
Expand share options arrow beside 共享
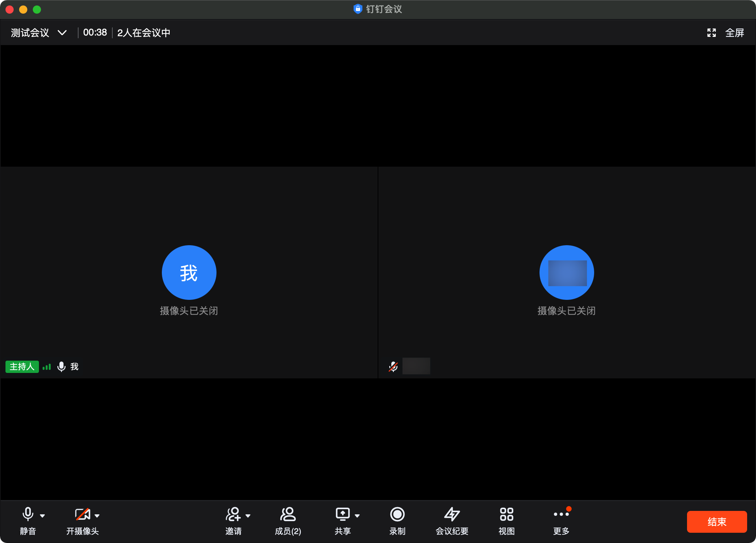[x=357, y=516]
